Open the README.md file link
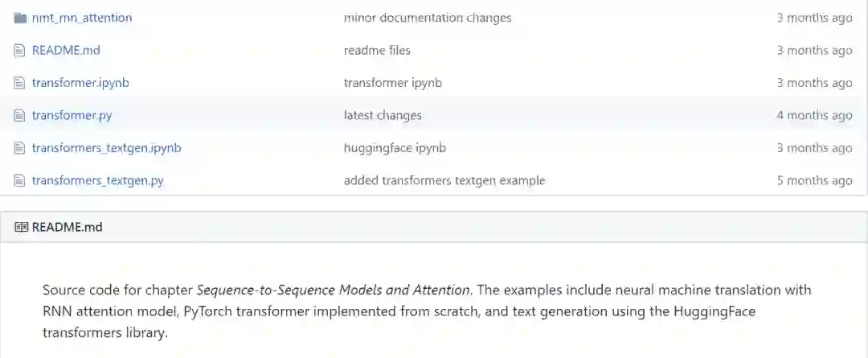The height and width of the screenshot is (358, 868). (x=66, y=50)
